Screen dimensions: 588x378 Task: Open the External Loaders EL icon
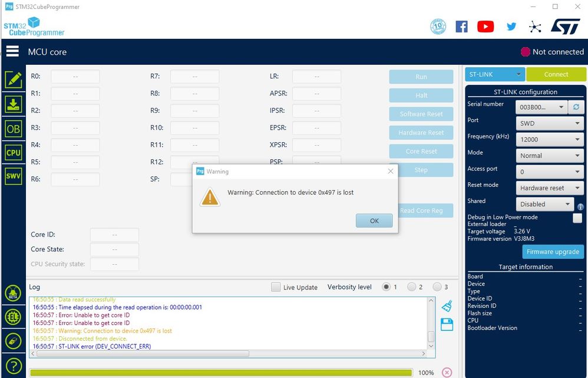point(13,317)
